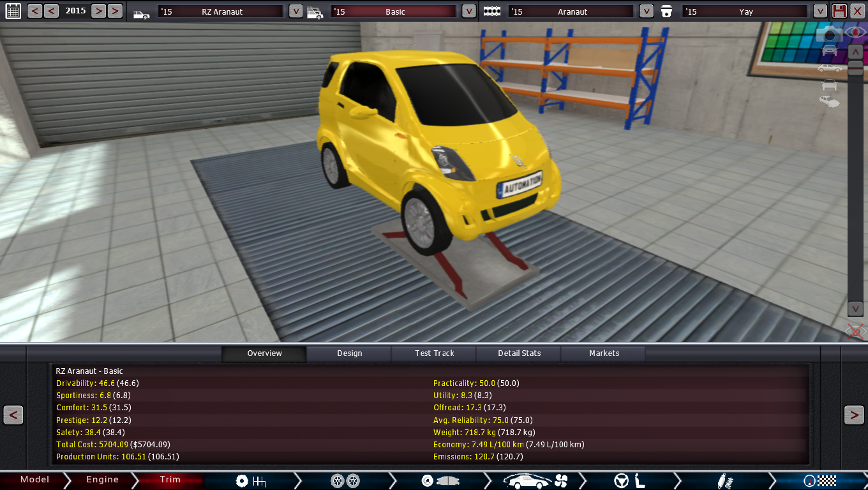Select the side view car icon

[x=829, y=68]
